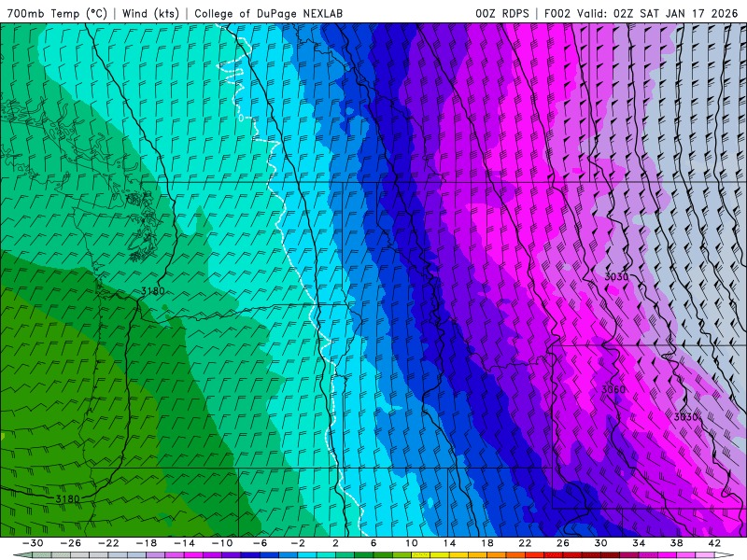
Task: Click the -10 color bar tick label
Action: click(x=222, y=543)
